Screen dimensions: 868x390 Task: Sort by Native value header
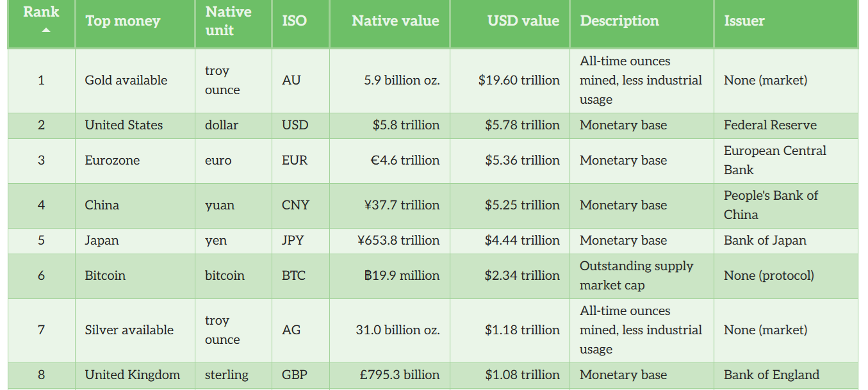395,20
